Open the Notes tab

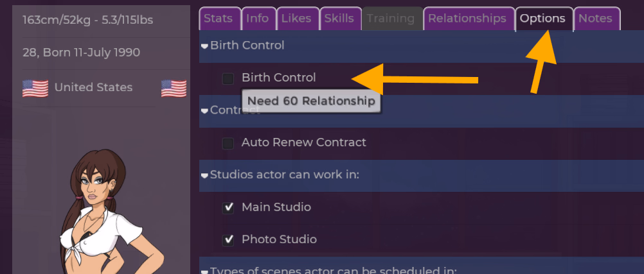pyautogui.click(x=595, y=19)
